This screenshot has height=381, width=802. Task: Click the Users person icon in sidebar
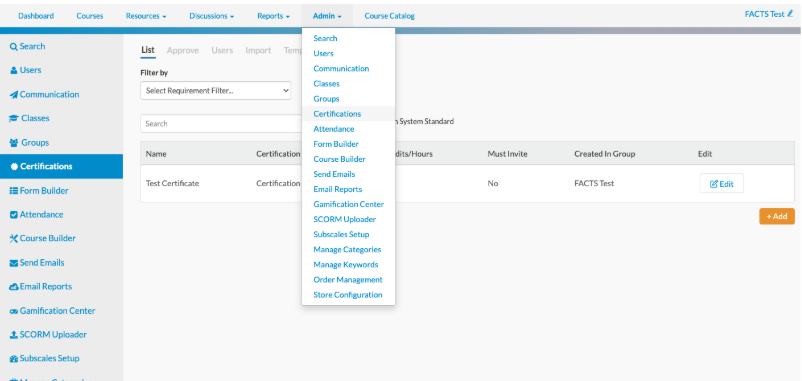coord(14,71)
